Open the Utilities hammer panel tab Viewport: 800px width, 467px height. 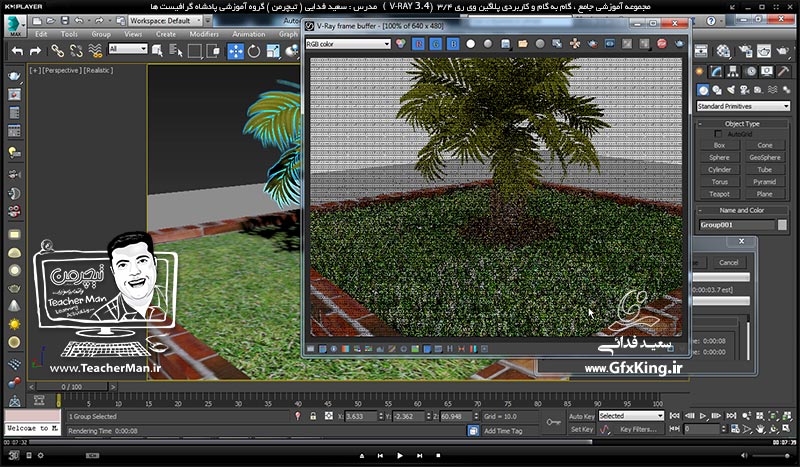point(784,71)
